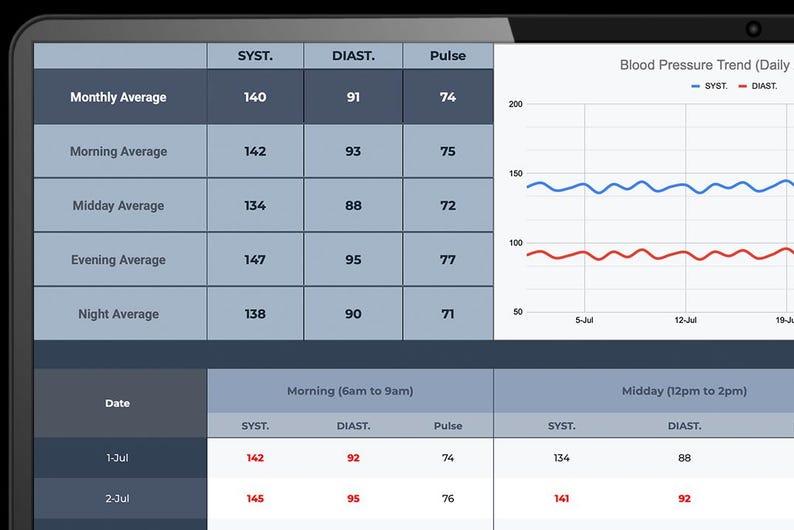Click the 200 y-axis label

coord(515,104)
